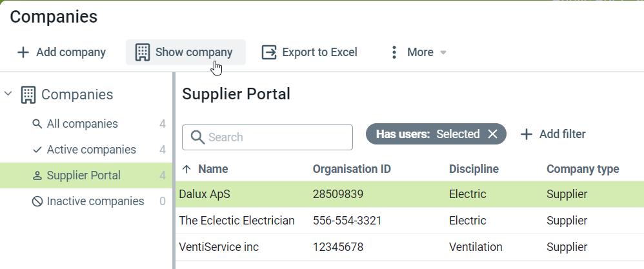This screenshot has width=644, height=269.
Task: Sort by the Organisation ID column
Action: coord(352,169)
